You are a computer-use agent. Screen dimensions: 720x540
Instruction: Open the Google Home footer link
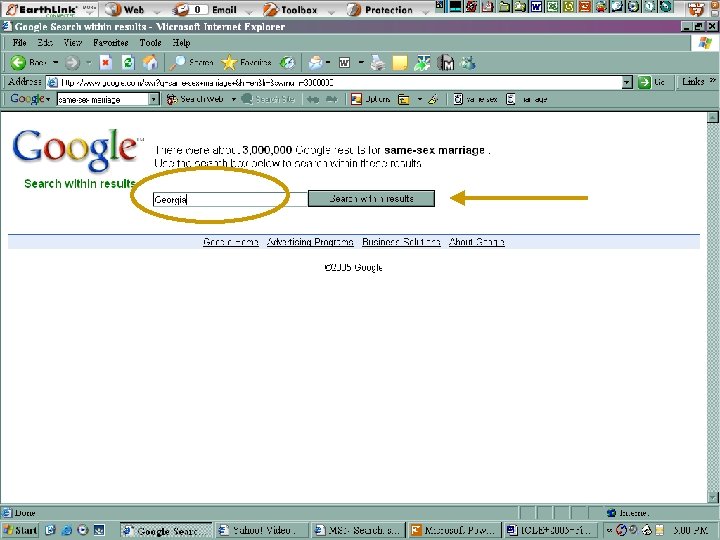tap(231, 242)
